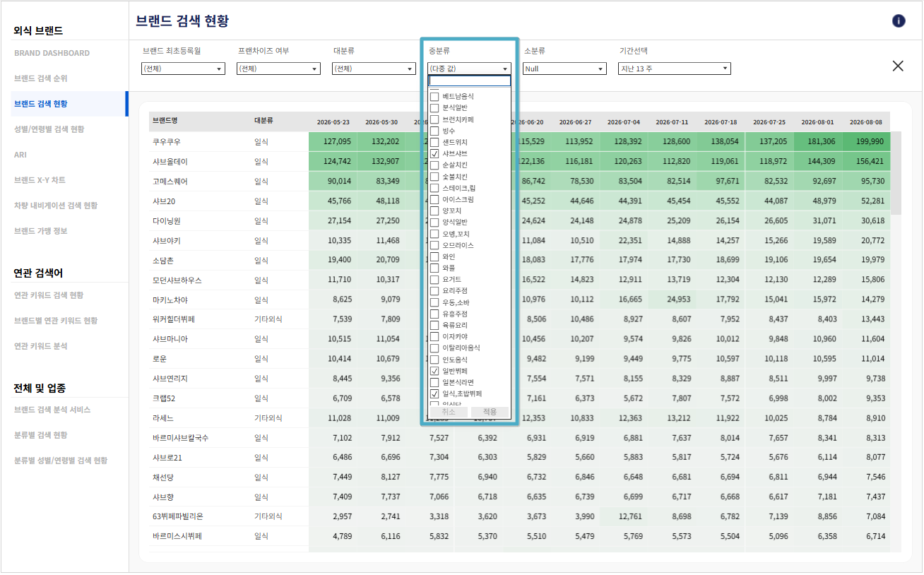
Task: Click the 199,990 cell for 쿠우쿠우
Action: click(866, 141)
